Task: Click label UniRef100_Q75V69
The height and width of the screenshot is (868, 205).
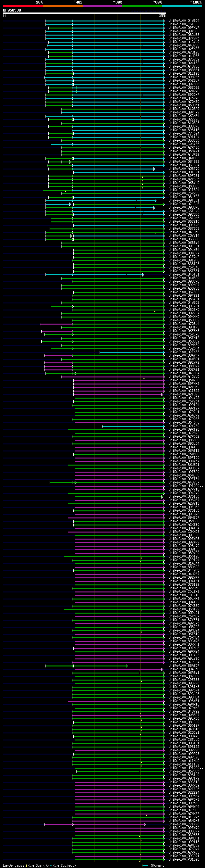Action: click(x=184, y=60)
